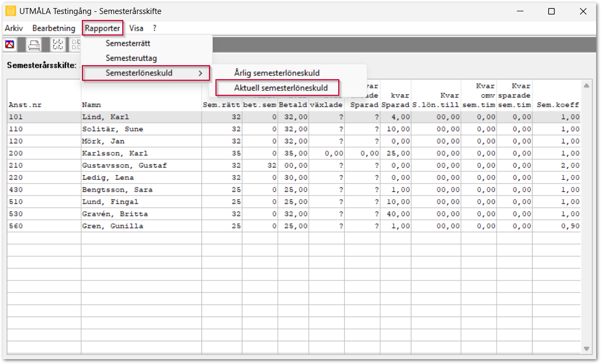Open the Arkiv menu

(14, 28)
